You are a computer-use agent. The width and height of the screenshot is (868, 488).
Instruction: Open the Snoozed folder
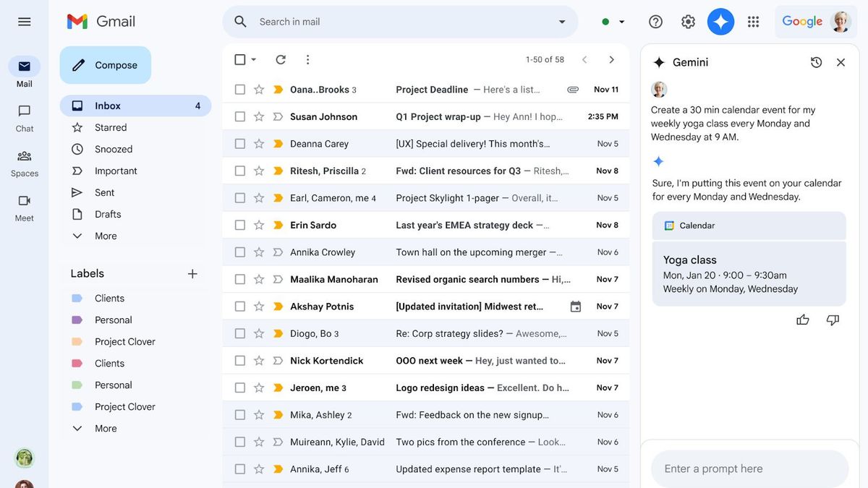pyautogui.click(x=135, y=149)
